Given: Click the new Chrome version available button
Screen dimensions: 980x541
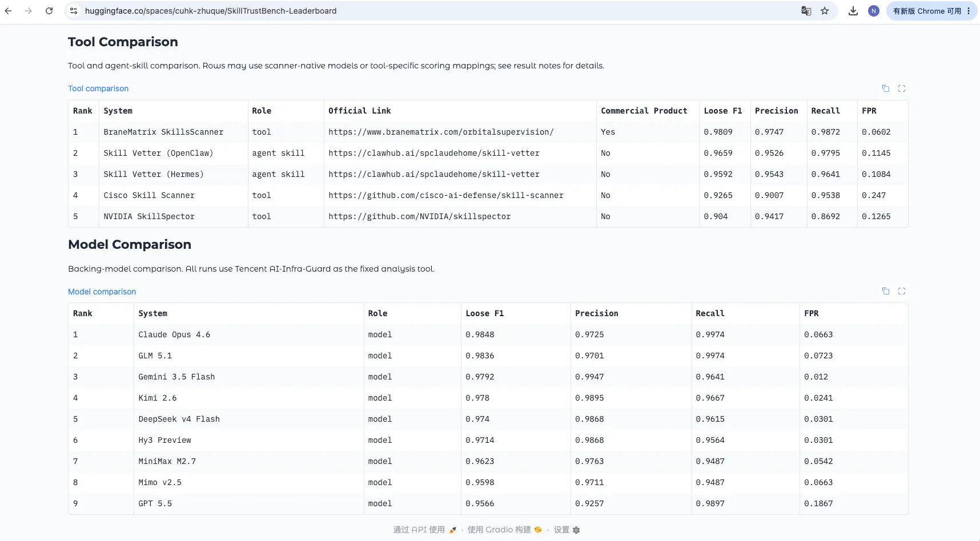Looking at the screenshot, I should click(927, 11).
